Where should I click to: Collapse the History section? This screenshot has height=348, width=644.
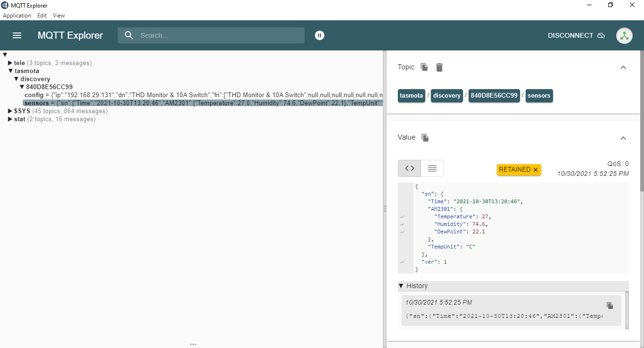click(x=401, y=286)
